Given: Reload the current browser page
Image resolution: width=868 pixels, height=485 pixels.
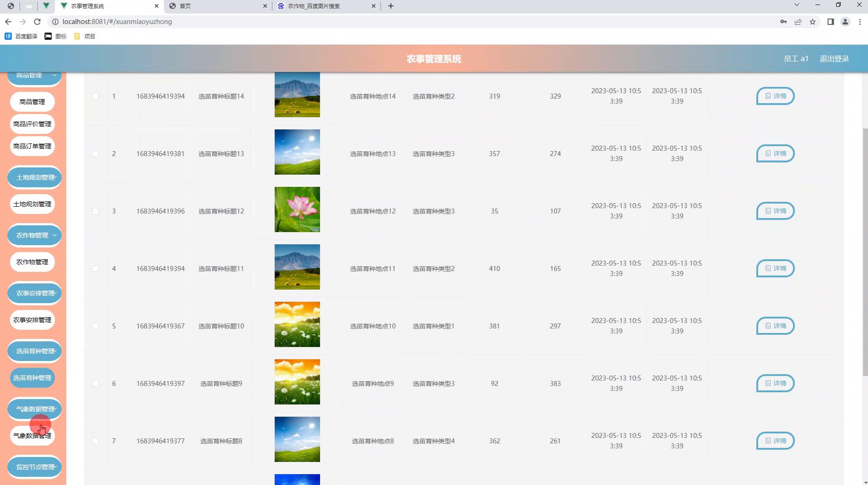Looking at the screenshot, I should [x=38, y=22].
